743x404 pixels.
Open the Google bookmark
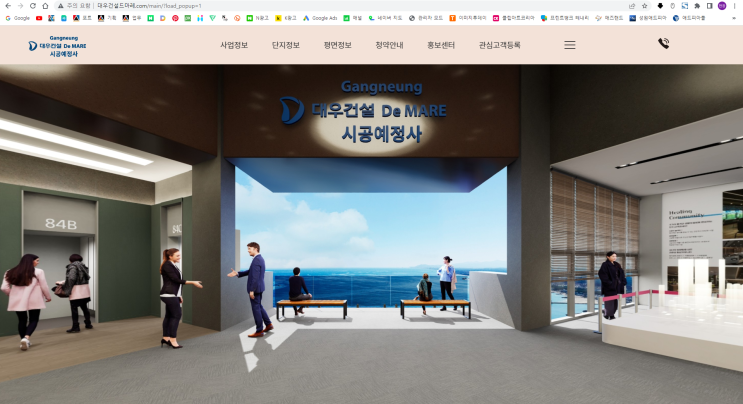18,18
